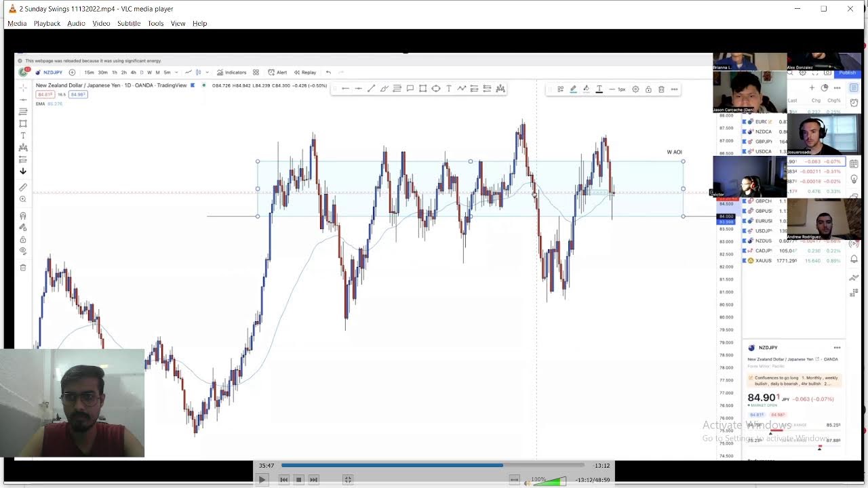Open the Media menu in VLC
Screen dimensions: 868x488
coord(17,23)
